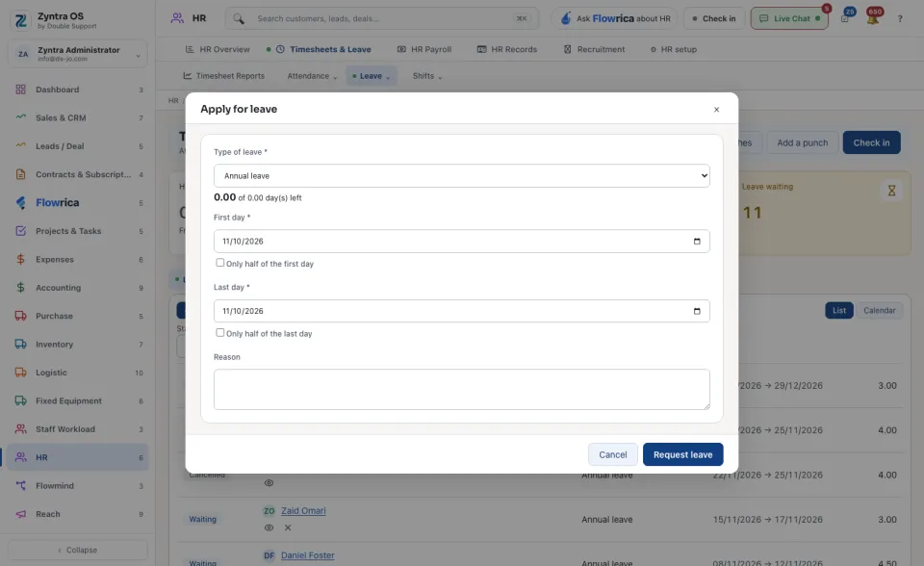Image resolution: width=924 pixels, height=566 pixels.
Task: Expand the Shifts submenu
Action: pos(427,76)
